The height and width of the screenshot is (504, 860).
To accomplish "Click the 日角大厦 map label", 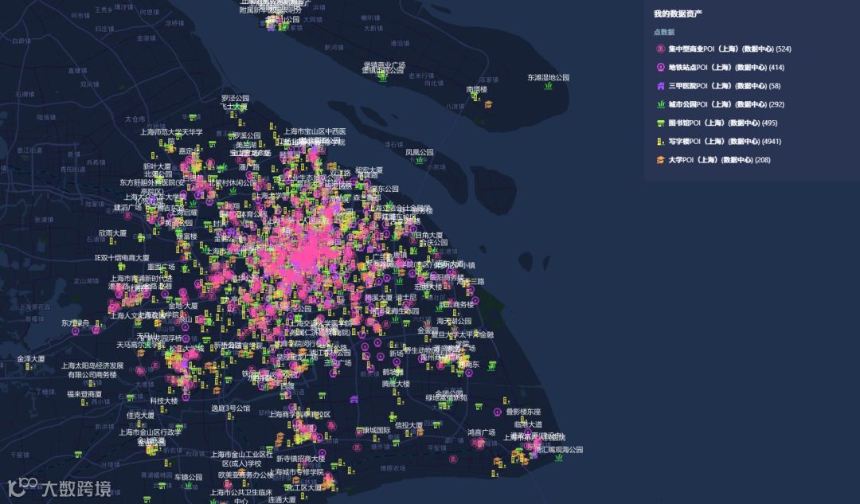I will [429, 235].
